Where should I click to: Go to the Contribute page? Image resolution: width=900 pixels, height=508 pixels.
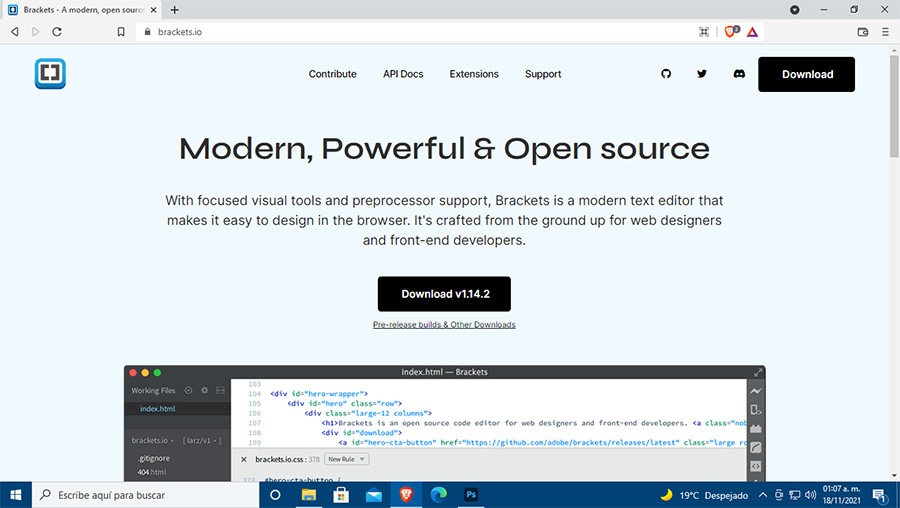[332, 74]
